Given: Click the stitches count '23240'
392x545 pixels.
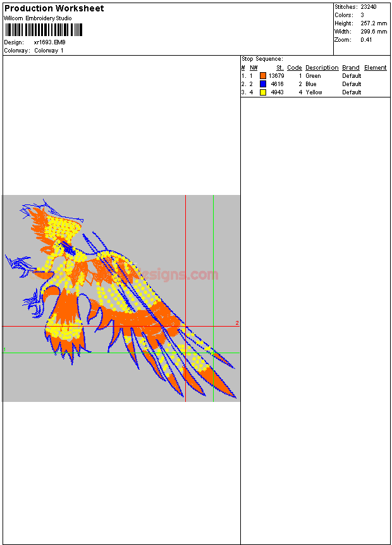Looking at the screenshot, I should tap(369, 6).
